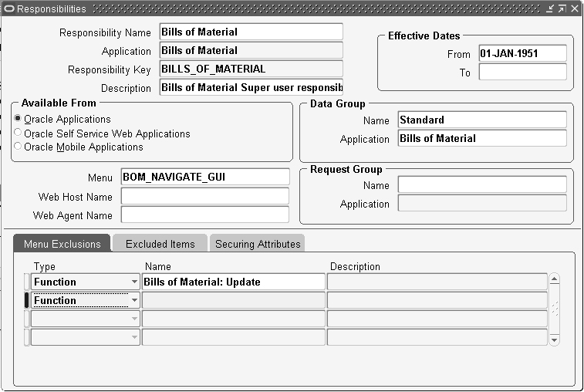Click the Data Group Application field
584x392 pixels.
pyautogui.click(x=482, y=138)
